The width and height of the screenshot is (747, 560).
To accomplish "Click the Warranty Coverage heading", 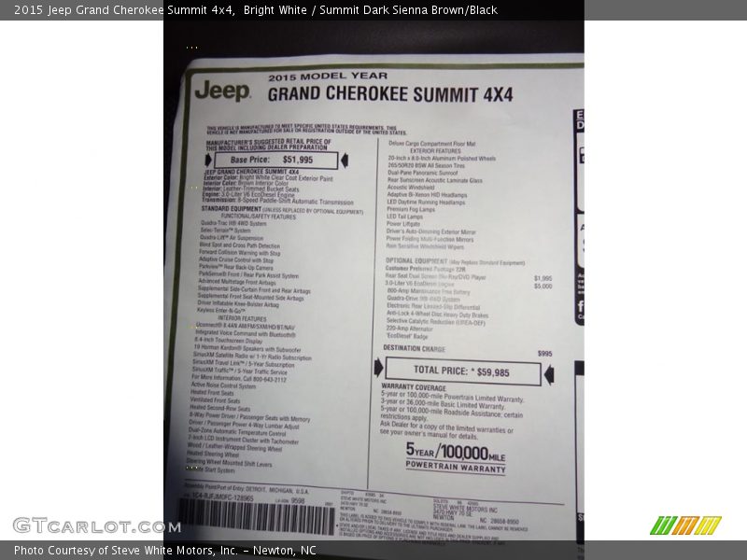I will [413, 386].
